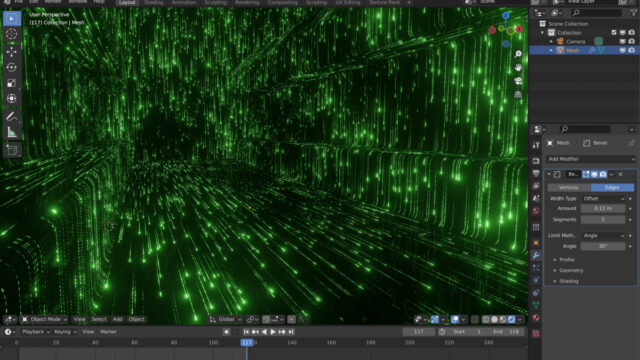
Task: Open the Width Type Offset dropdown
Action: (603, 198)
